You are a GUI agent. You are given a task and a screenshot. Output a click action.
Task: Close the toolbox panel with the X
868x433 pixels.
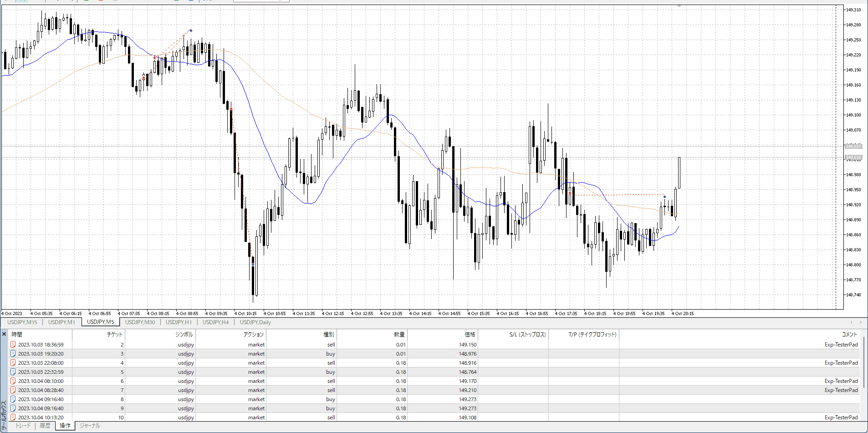(4, 334)
